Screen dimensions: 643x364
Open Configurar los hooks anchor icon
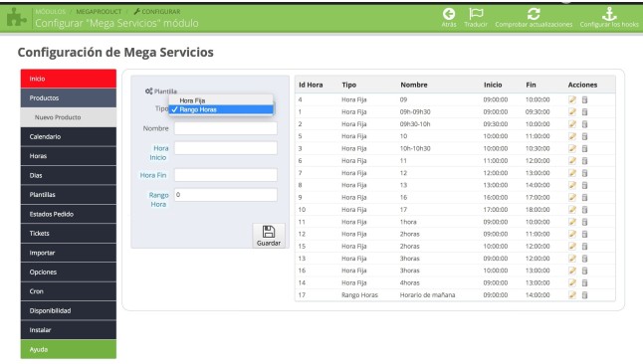[609, 14]
